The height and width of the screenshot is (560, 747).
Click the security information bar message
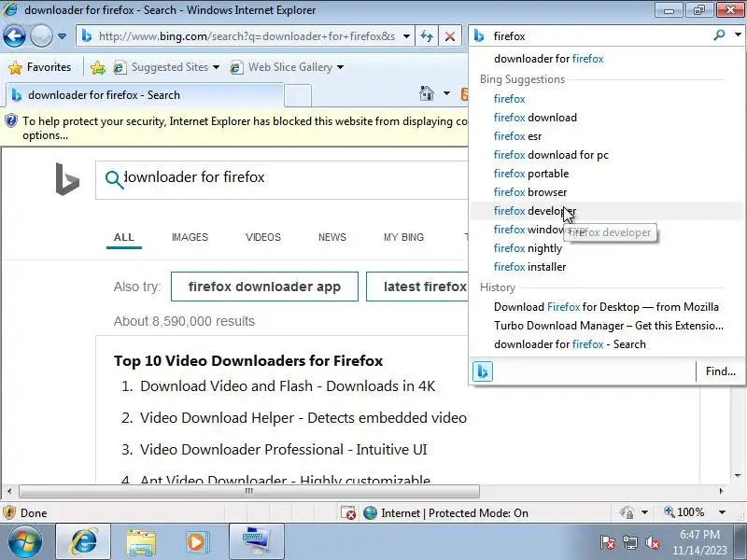(x=236, y=128)
